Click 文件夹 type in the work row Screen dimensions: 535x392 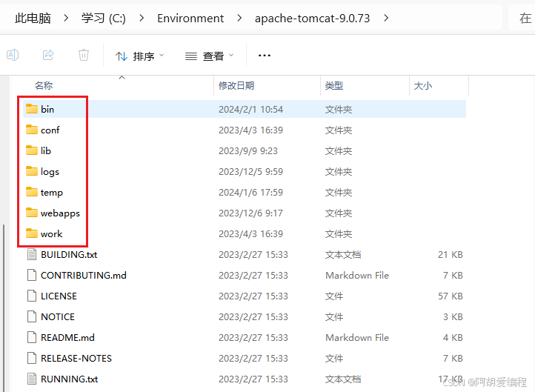pyautogui.click(x=339, y=233)
